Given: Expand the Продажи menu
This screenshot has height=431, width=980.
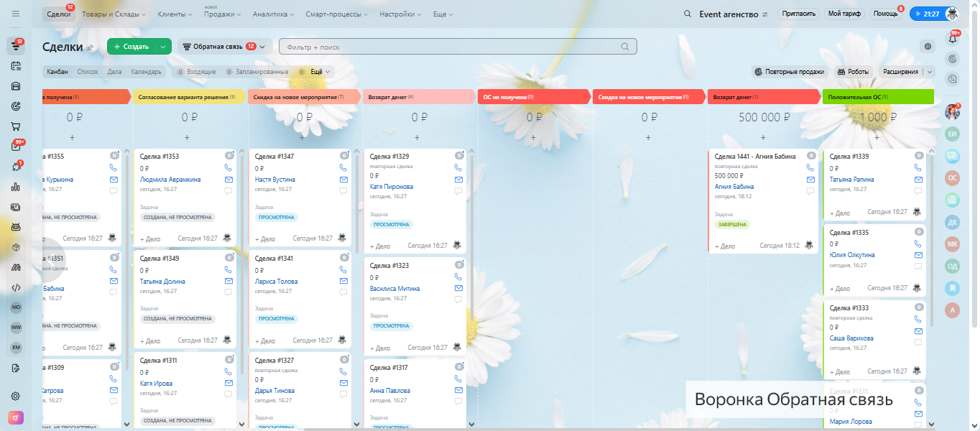Looking at the screenshot, I should point(221,14).
